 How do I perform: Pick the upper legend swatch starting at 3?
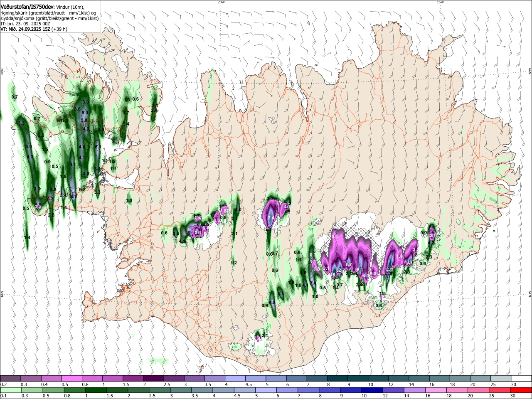[194, 378]
